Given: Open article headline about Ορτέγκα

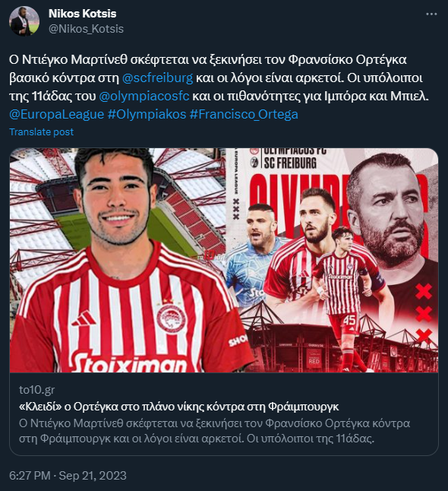Looking at the screenshot, I should pyautogui.click(x=178, y=407).
